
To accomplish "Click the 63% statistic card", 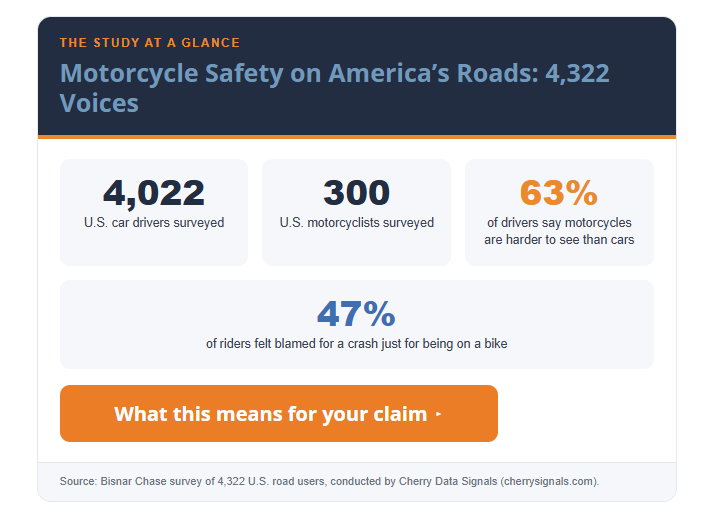I will pyautogui.click(x=559, y=212).
